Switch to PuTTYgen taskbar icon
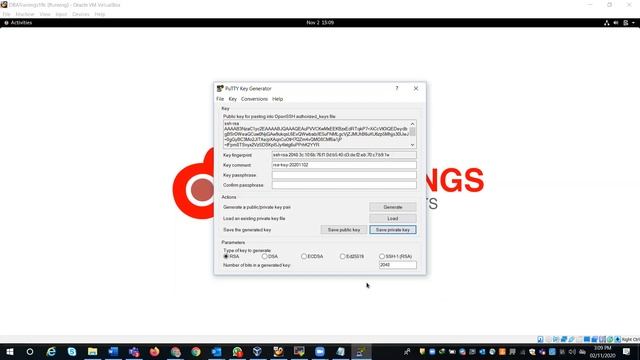Viewport: 640px width, 360px height. [361, 351]
